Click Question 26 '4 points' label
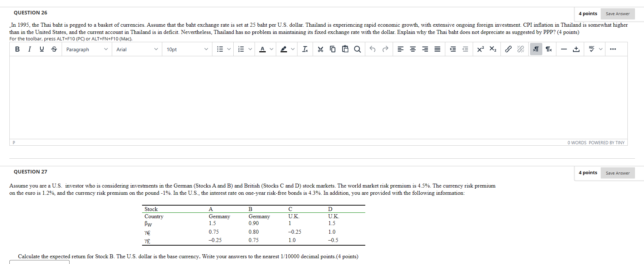This screenshot has height=264, width=644. (x=588, y=13)
